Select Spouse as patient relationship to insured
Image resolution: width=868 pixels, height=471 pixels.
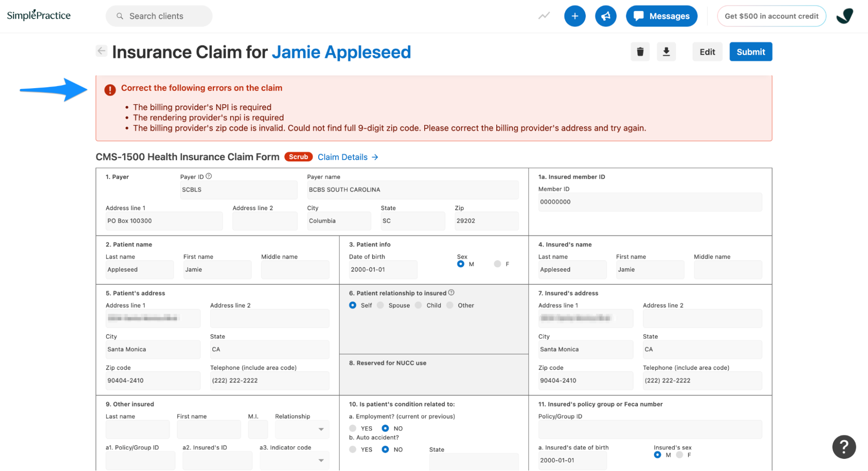380,305
